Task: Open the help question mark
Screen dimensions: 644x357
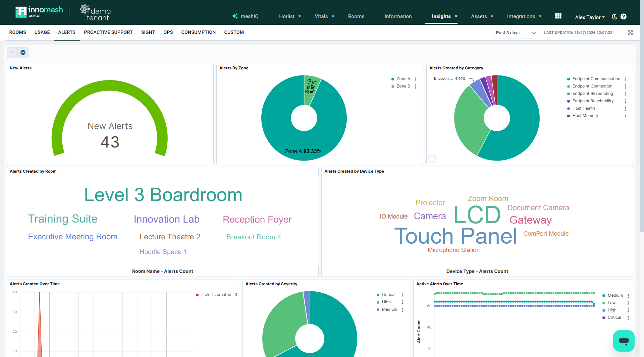Action: click(624, 17)
